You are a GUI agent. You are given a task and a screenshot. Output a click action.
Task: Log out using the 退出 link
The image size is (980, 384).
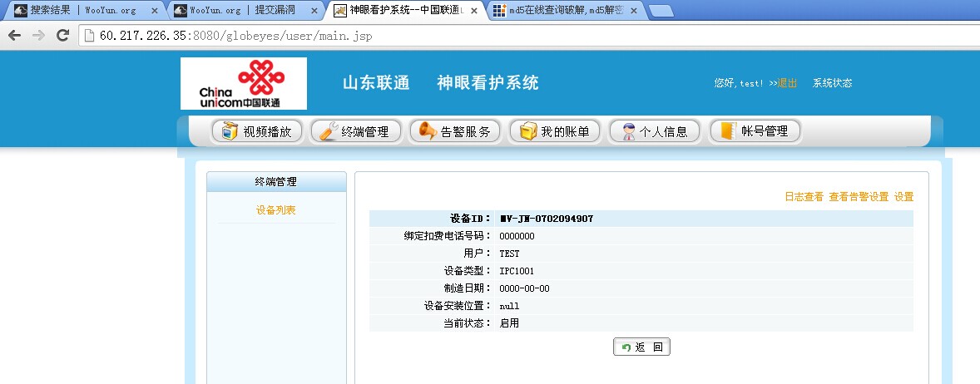(788, 83)
